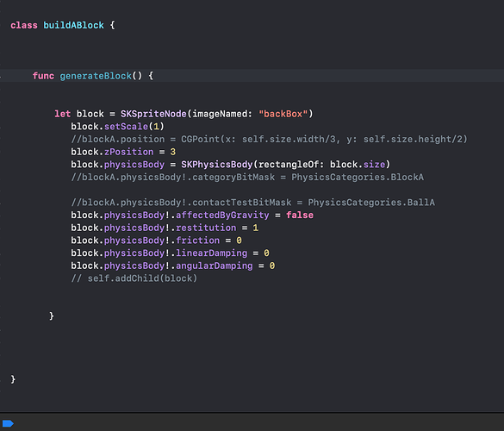Screen dimensions: 504x431
Task: Click the commented CGPoint position line
Action: pos(269,140)
